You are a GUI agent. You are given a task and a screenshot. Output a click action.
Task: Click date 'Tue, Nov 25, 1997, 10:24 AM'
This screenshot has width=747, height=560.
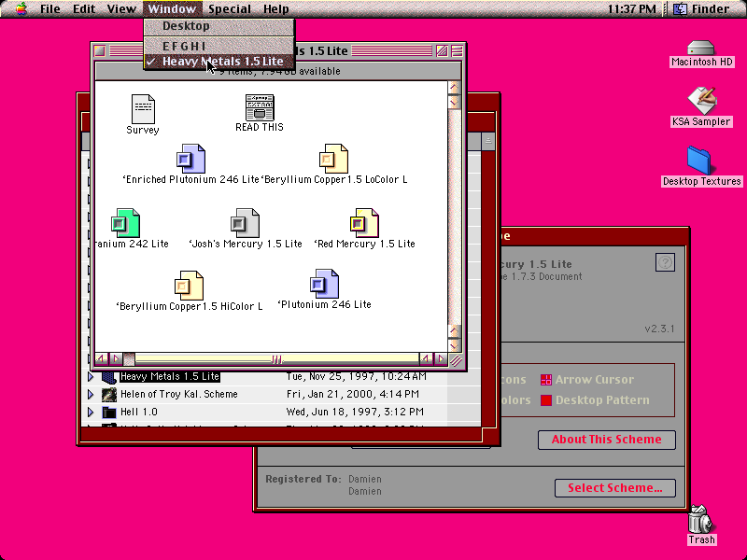(x=357, y=377)
